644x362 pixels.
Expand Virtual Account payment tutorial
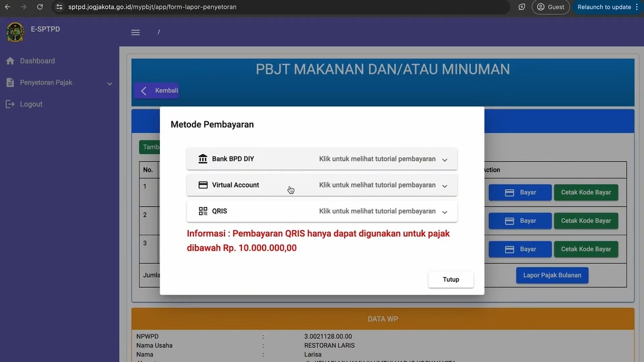322,185
